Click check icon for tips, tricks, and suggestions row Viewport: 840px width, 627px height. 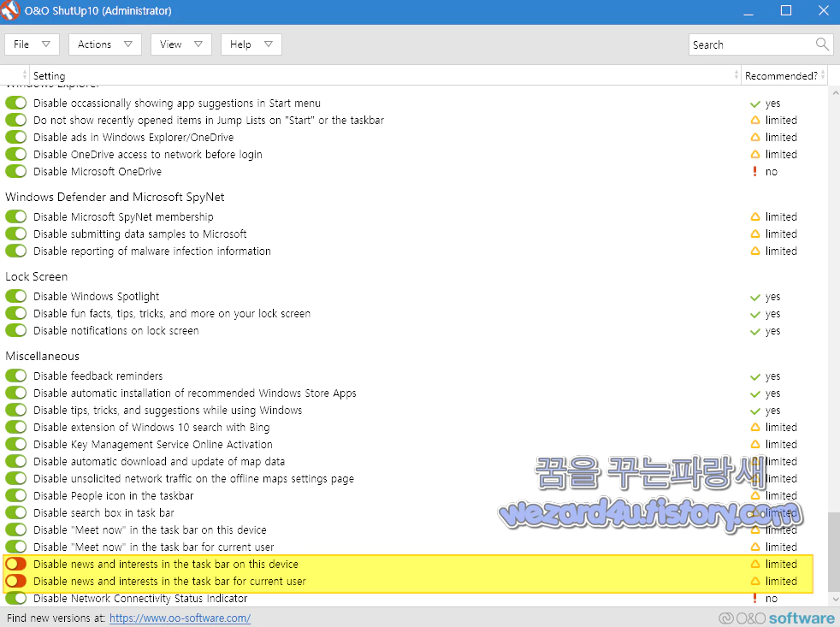755,411
